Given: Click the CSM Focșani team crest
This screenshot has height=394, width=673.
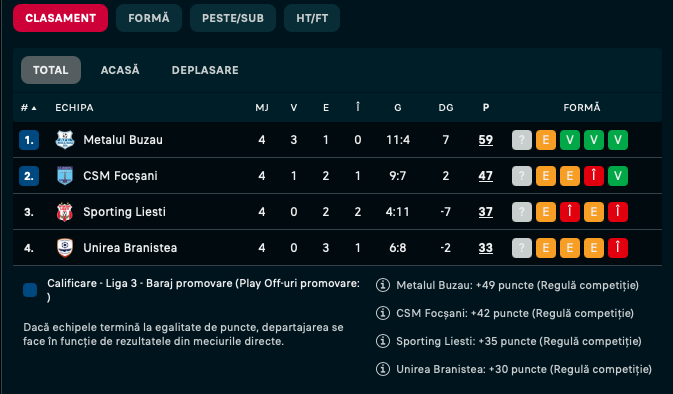Looking at the screenshot, I should (x=65, y=176).
